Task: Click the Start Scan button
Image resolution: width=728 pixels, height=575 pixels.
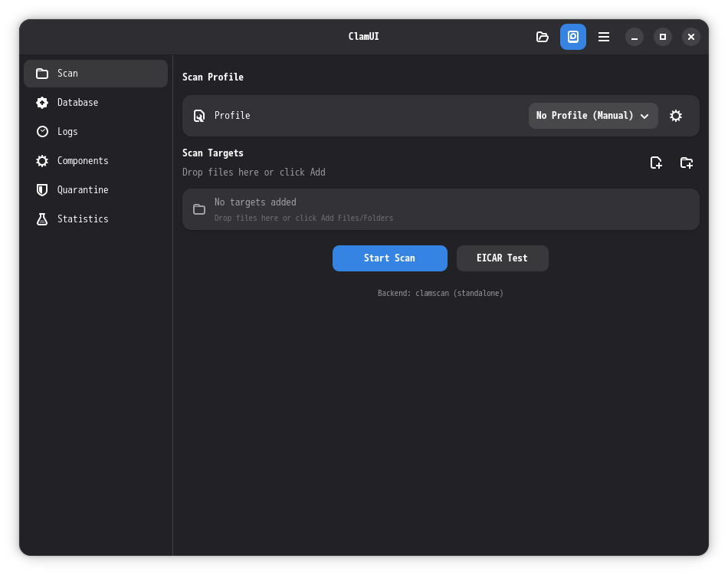Action: click(x=389, y=258)
